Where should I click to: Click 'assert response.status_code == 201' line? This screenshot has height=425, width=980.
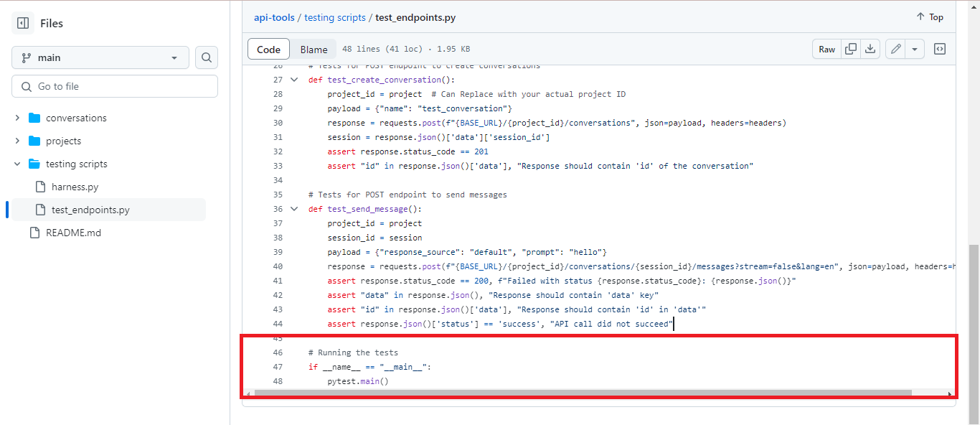[x=408, y=151]
